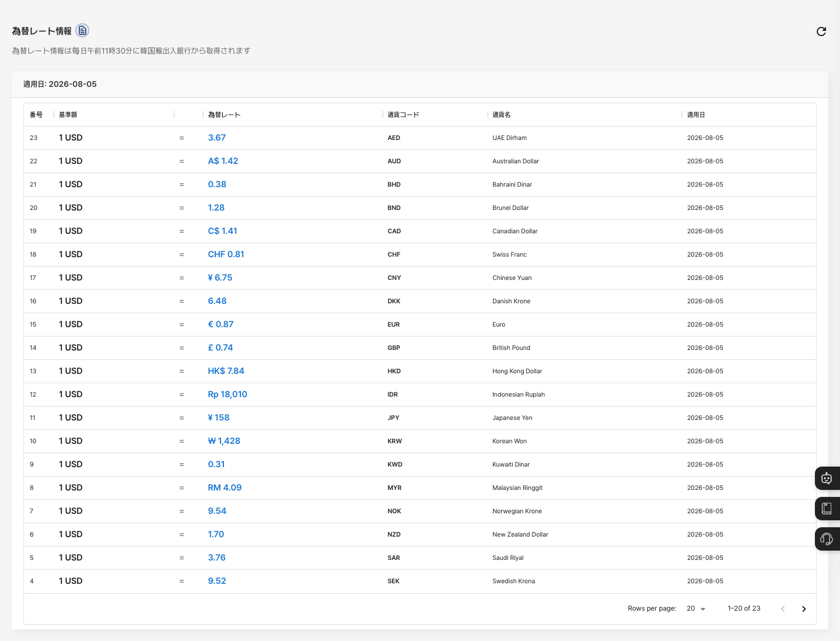Screen dimensions: 840x641
Task: Select the Euro currency name
Action: 499,325
